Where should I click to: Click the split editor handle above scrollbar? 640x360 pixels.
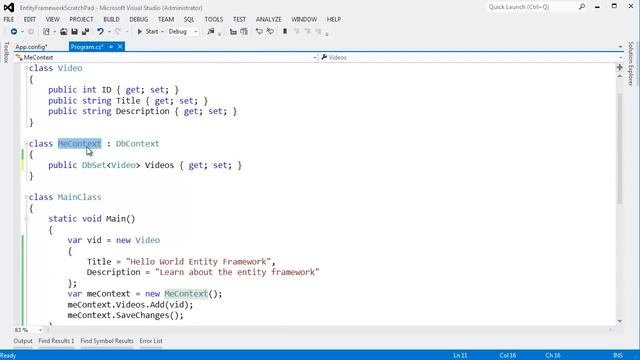pos(620,67)
